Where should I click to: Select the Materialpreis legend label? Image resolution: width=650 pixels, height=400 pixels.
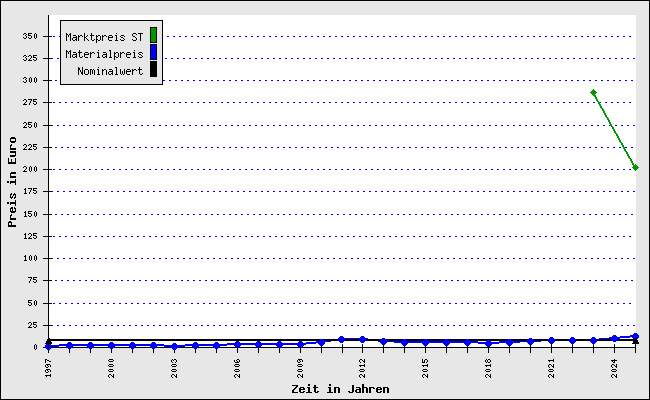(x=104, y=54)
